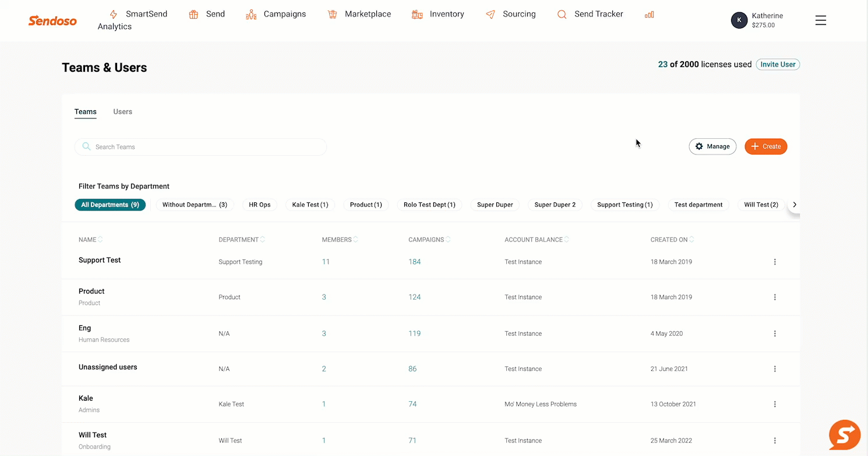
Task: Open the 86 campaigns link
Action: pos(412,369)
